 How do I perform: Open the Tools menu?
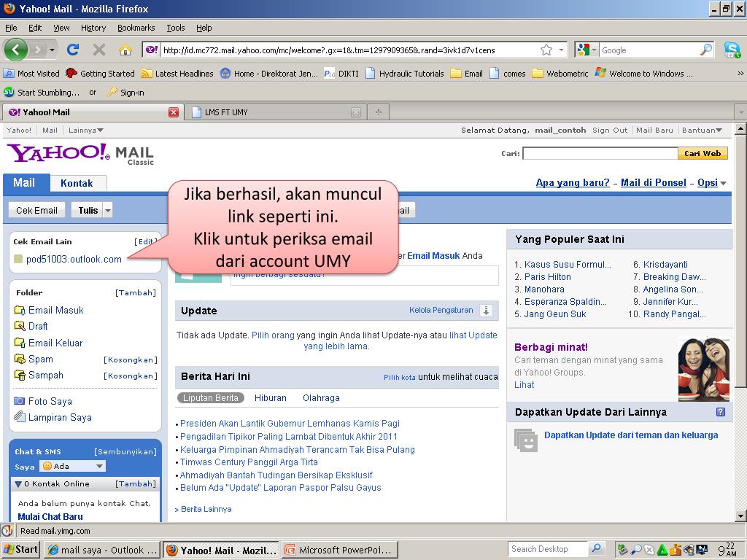point(175,28)
